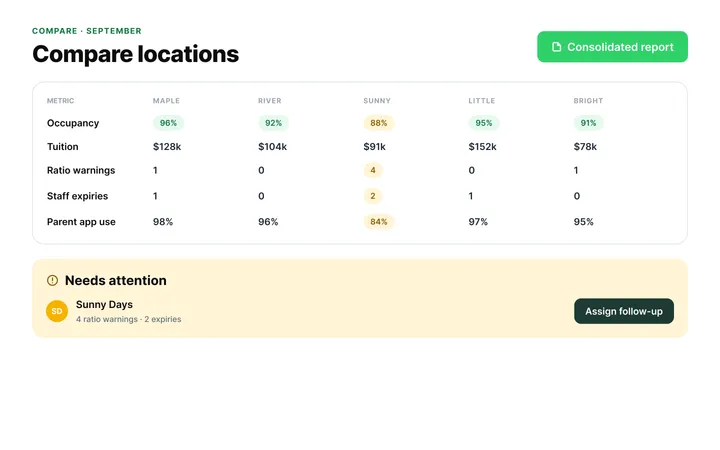Open the Consolidated report
The height and width of the screenshot is (450, 720).
(612, 47)
